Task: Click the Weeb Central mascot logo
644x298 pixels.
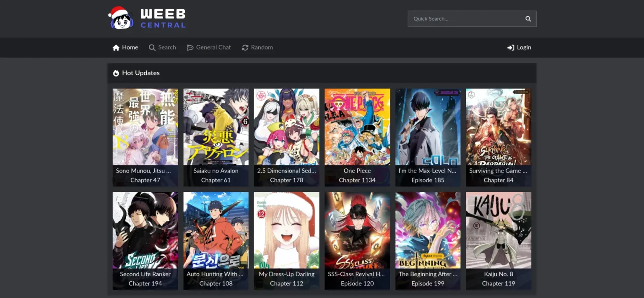Action: coord(121,18)
